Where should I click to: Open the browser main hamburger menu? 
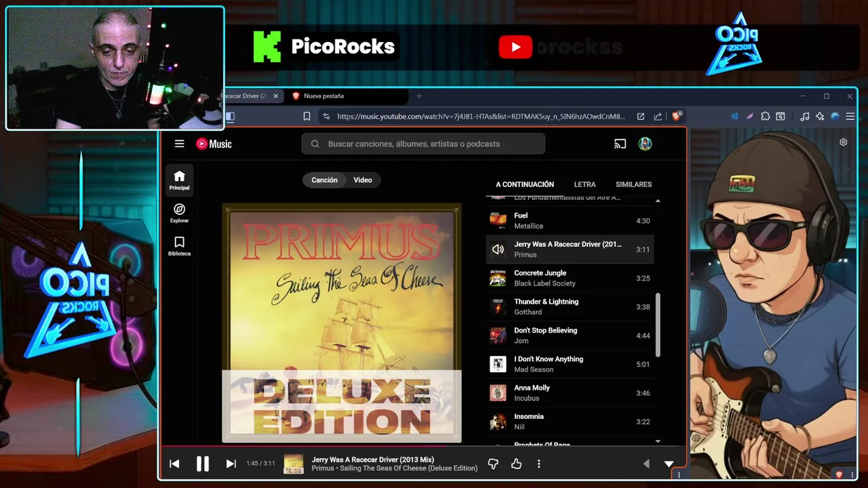(850, 117)
